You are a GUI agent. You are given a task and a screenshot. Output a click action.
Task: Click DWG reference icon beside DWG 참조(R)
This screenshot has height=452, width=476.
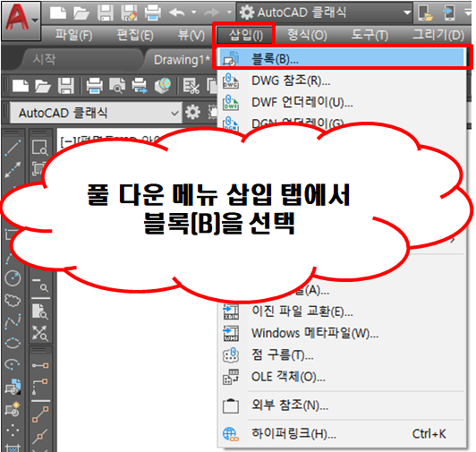231,81
